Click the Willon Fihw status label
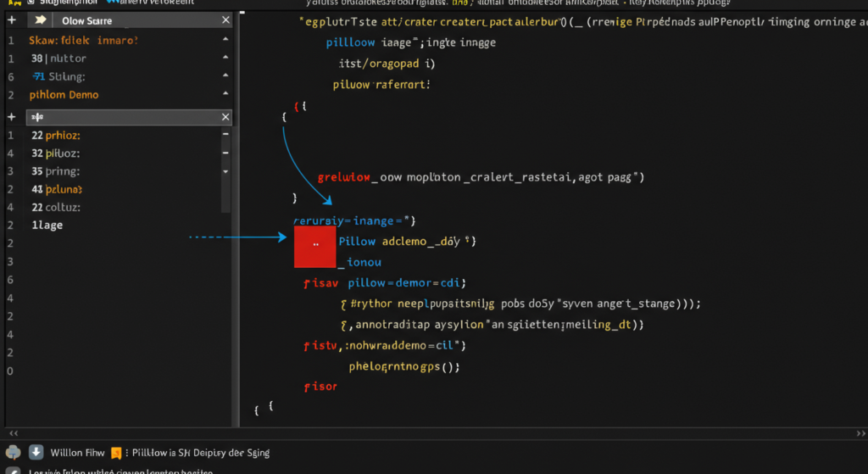This screenshot has width=868, height=474. (x=77, y=453)
